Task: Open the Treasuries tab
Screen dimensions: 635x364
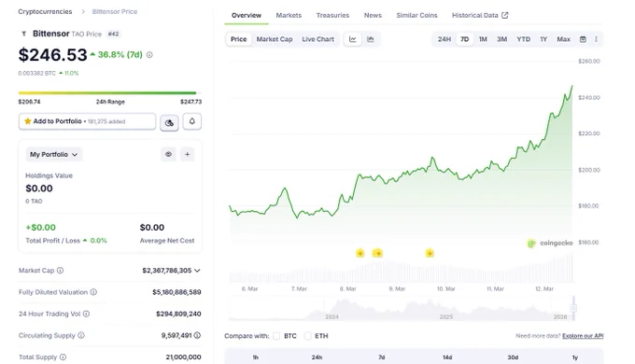Action: (332, 15)
